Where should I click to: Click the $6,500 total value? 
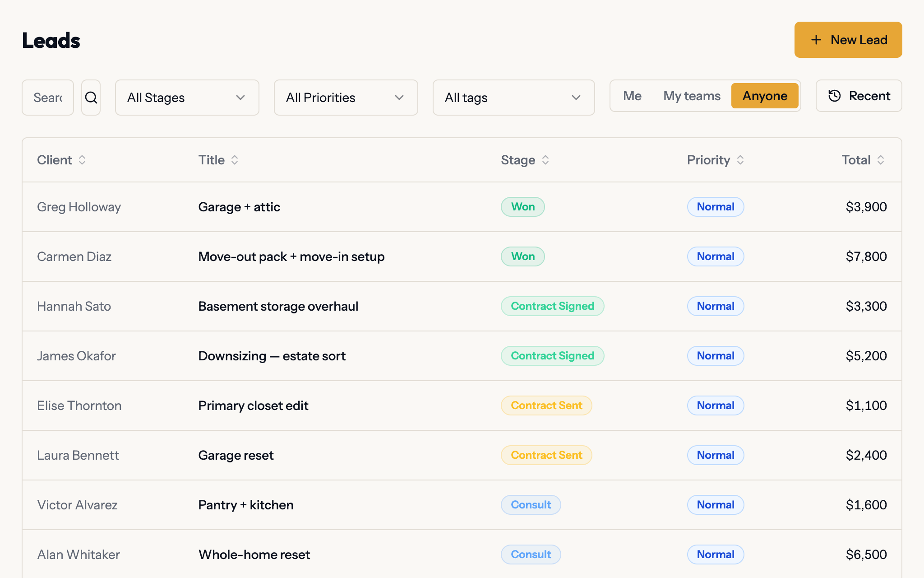pos(866,555)
